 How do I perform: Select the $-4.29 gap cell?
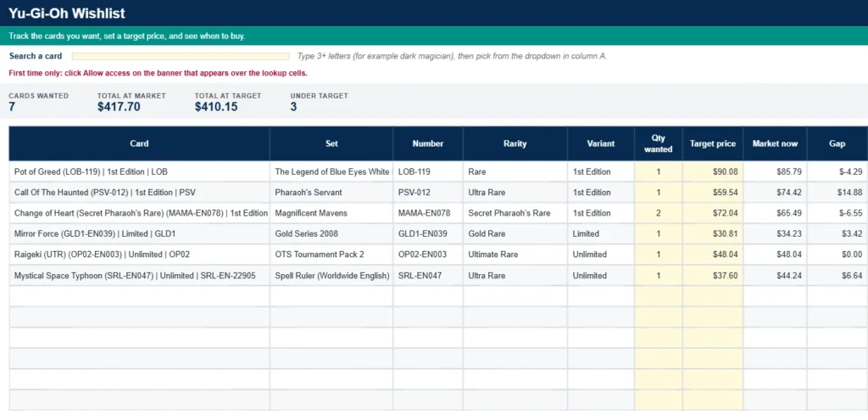coord(837,171)
